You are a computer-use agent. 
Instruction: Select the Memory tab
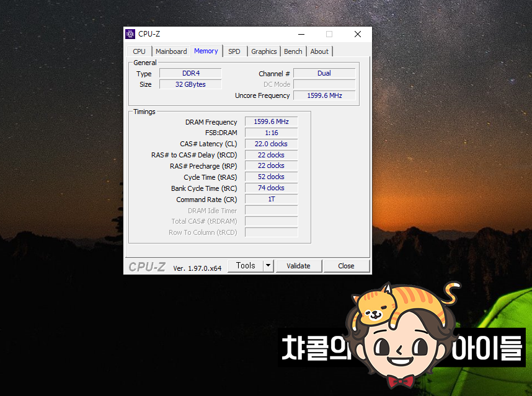pyautogui.click(x=206, y=51)
